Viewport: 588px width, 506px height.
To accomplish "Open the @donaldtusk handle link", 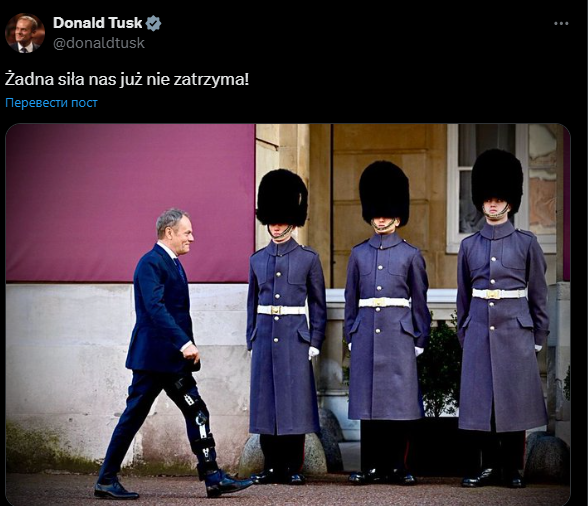I will 99,43.
